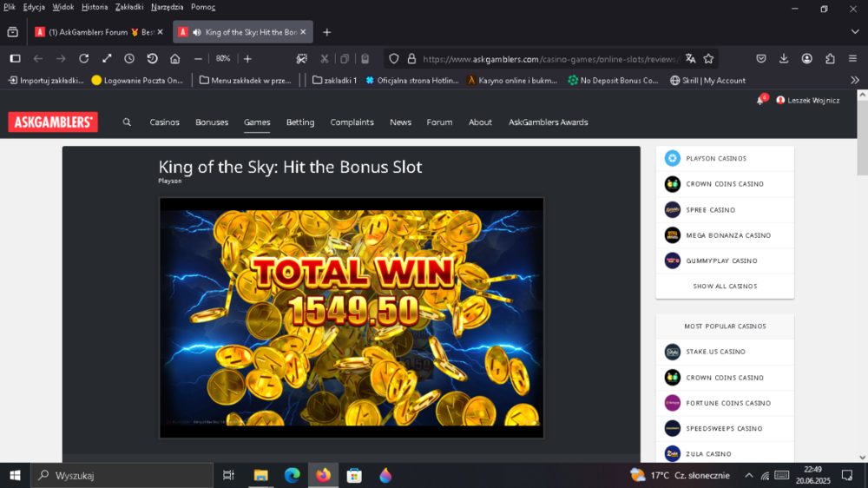Open File Explorer from the taskbar
The image size is (868, 488).
(x=260, y=475)
